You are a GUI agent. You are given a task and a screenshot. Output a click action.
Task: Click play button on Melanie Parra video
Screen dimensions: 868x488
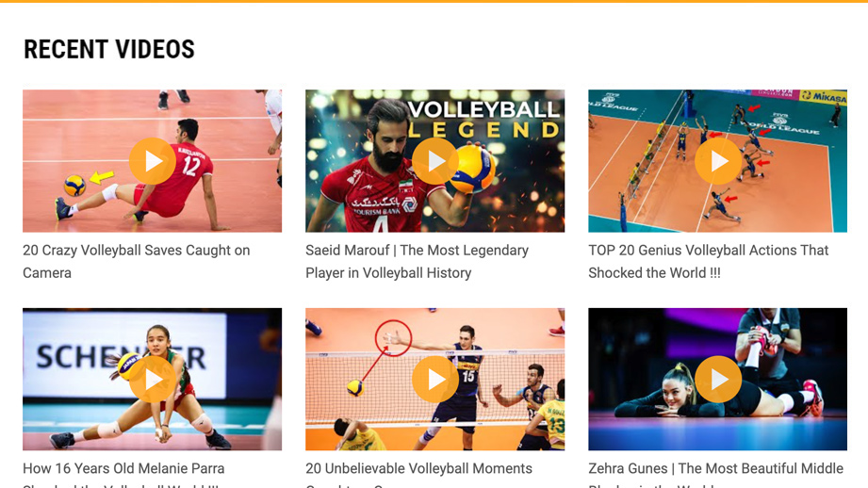pyautogui.click(x=153, y=380)
